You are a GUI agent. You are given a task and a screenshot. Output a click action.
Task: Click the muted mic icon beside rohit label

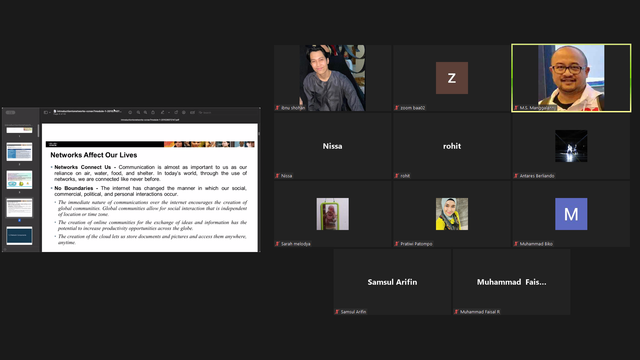[396, 176]
